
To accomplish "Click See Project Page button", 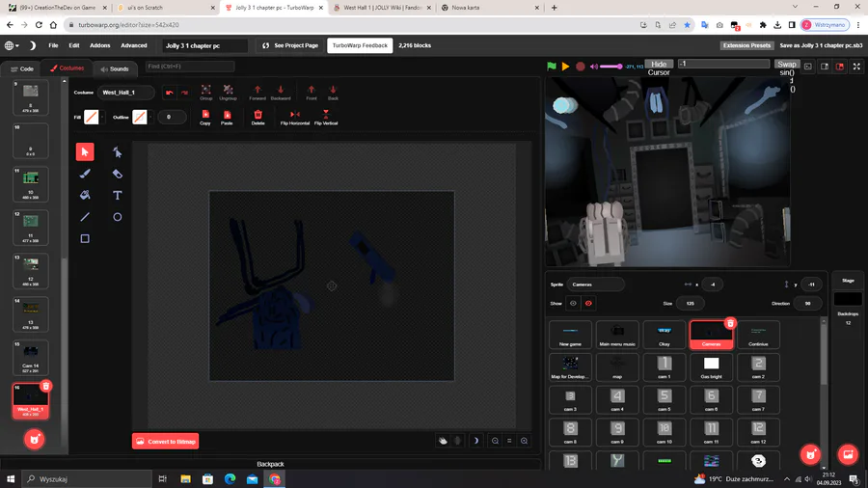I will pos(290,45).
